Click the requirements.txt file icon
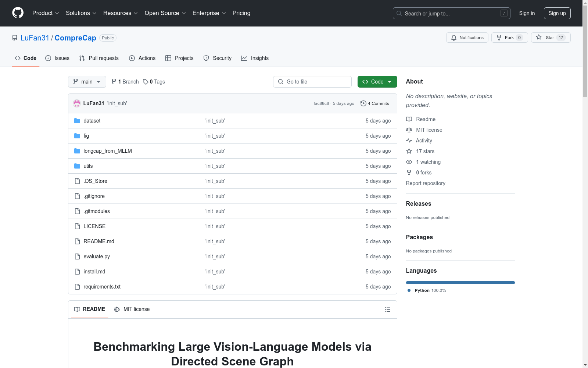 [77, 287]
